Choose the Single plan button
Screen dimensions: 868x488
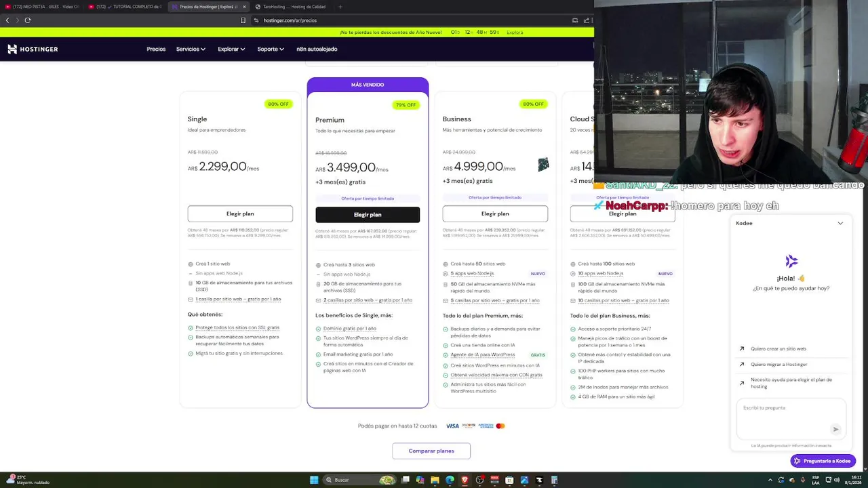240,213
